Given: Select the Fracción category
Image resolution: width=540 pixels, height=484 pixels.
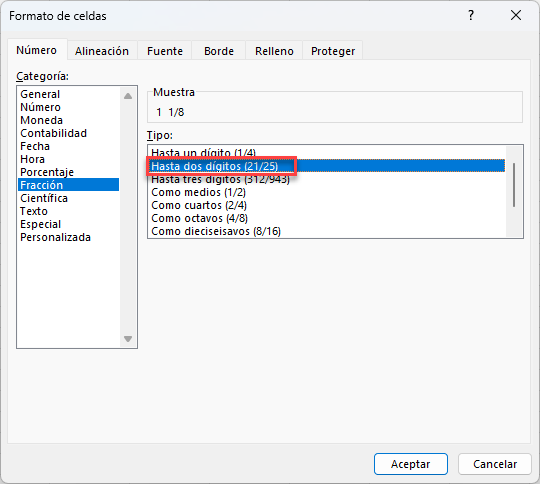Looking at the screenshot, I should coord(69,185).
